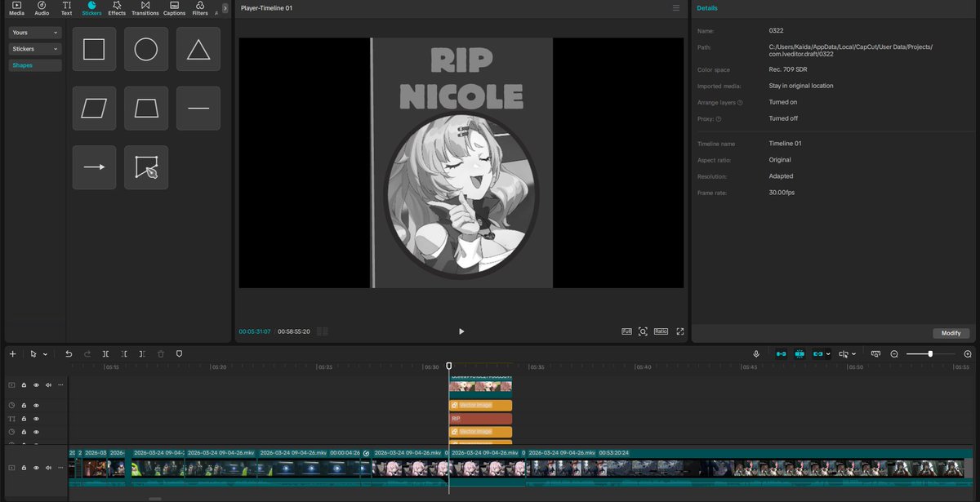The image size is (980, 502).
Task: Insert the straight line shape
Action: click(198, 108)
